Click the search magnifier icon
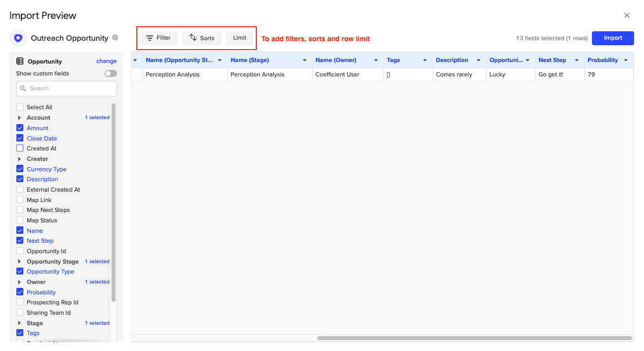Screen dimensions: 644x351 [23, 88]
